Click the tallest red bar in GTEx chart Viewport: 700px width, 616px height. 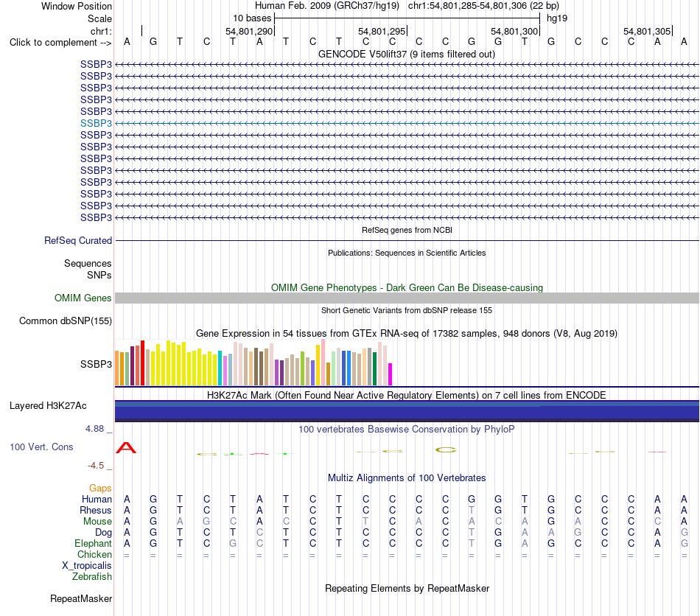tap(142, 363)
